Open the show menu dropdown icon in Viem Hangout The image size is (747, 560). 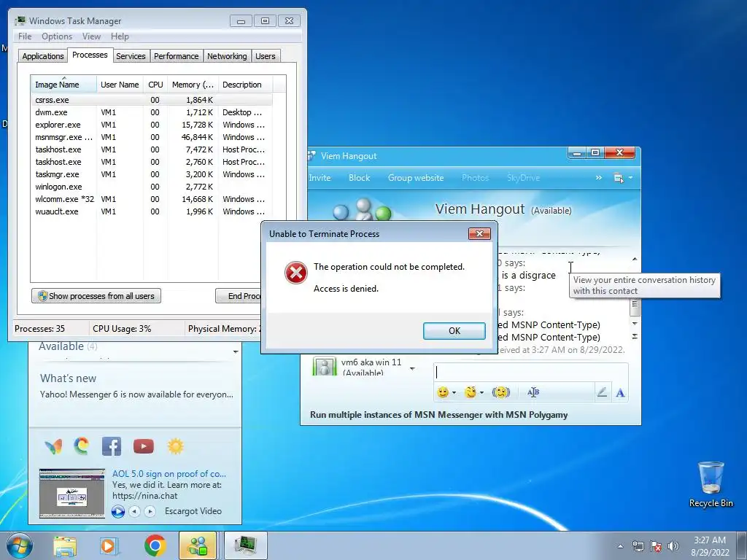tap(623, 178)
